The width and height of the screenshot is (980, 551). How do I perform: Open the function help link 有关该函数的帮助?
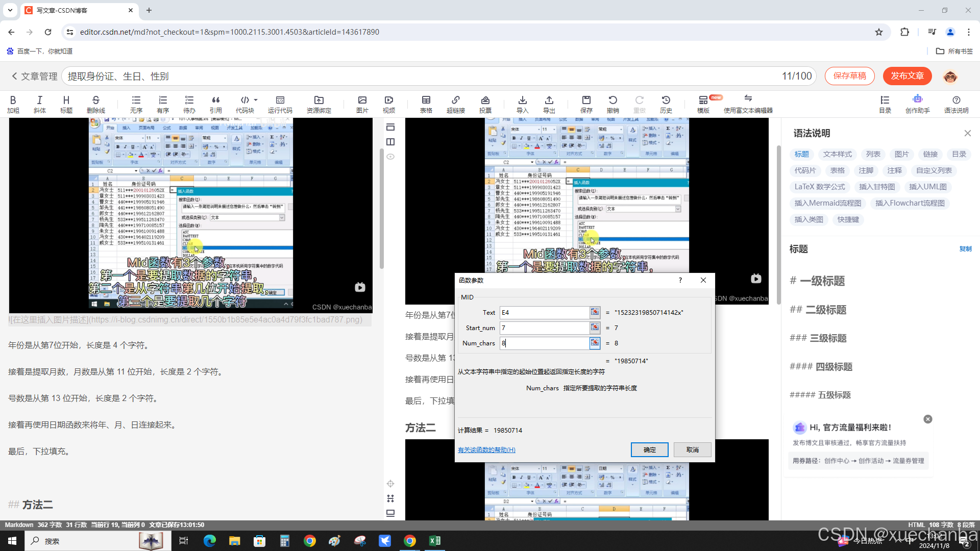coord(486,449)
